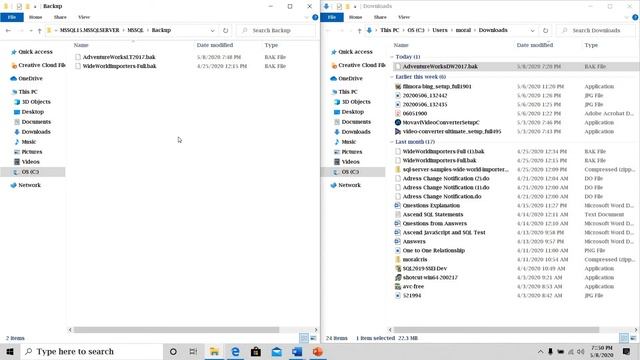Collapse Last month group in Downloads
This screenshot has width=640, height=360.
point(392,142)
